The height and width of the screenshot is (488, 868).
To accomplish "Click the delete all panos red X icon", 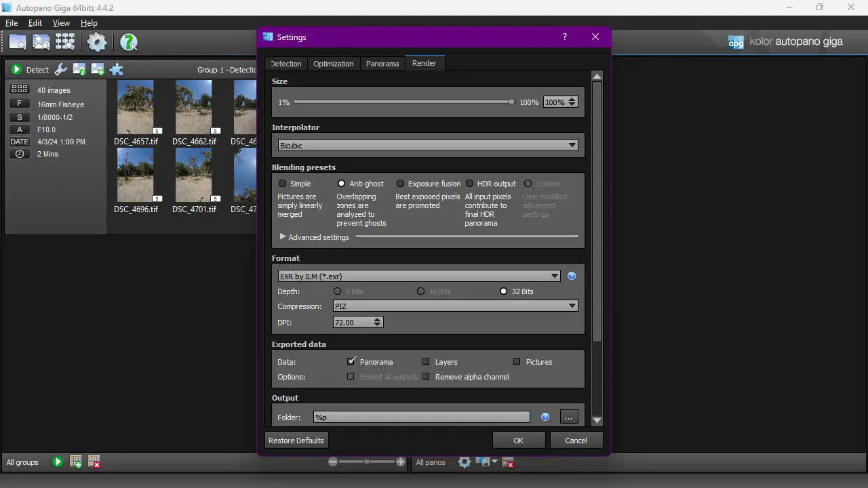I will 507,462.
